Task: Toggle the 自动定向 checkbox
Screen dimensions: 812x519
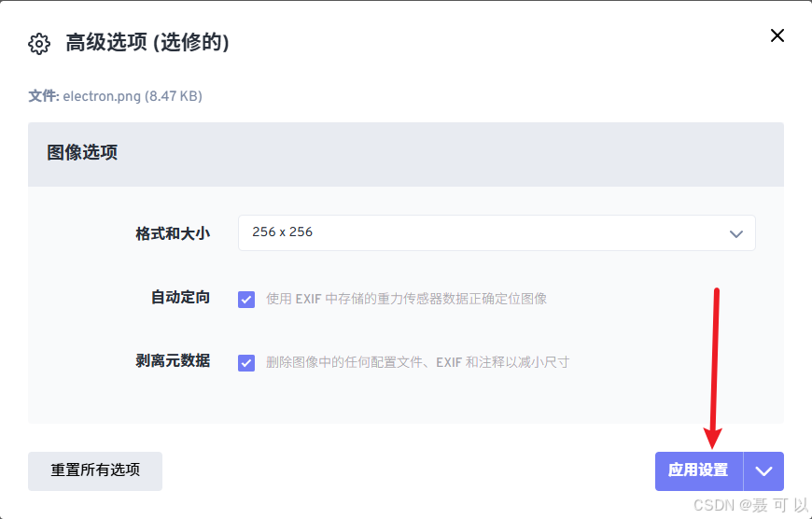Action: (246, 300)
